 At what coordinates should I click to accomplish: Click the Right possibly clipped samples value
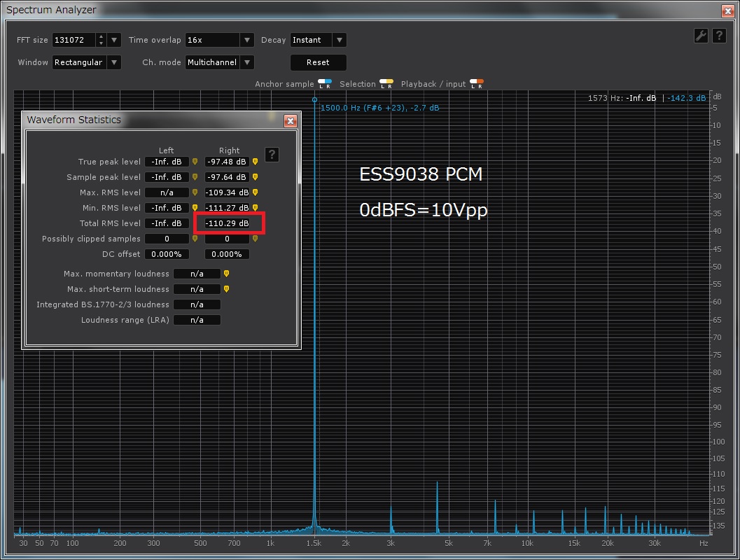click(227, 239)
